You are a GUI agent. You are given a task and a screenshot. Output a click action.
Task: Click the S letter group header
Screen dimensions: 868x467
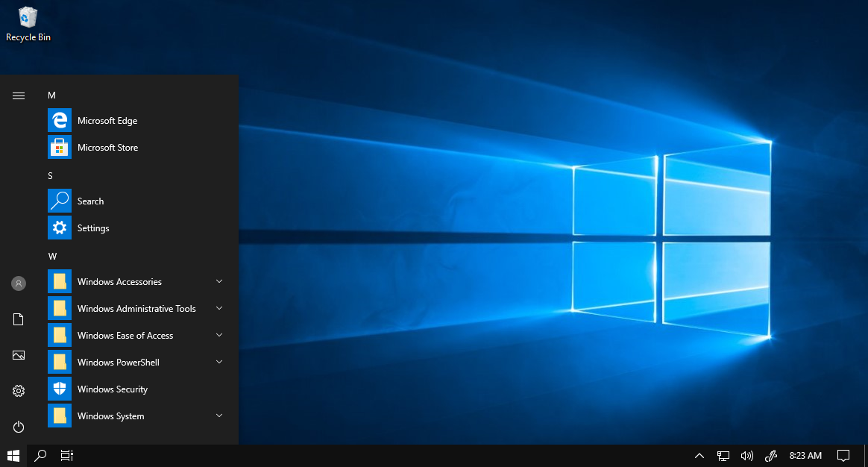click(x=51, y=175)
